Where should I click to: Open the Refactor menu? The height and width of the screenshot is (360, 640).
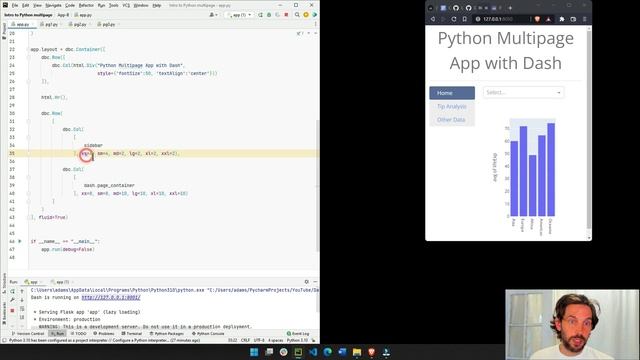pyautogui.click(x=86, y=5)
